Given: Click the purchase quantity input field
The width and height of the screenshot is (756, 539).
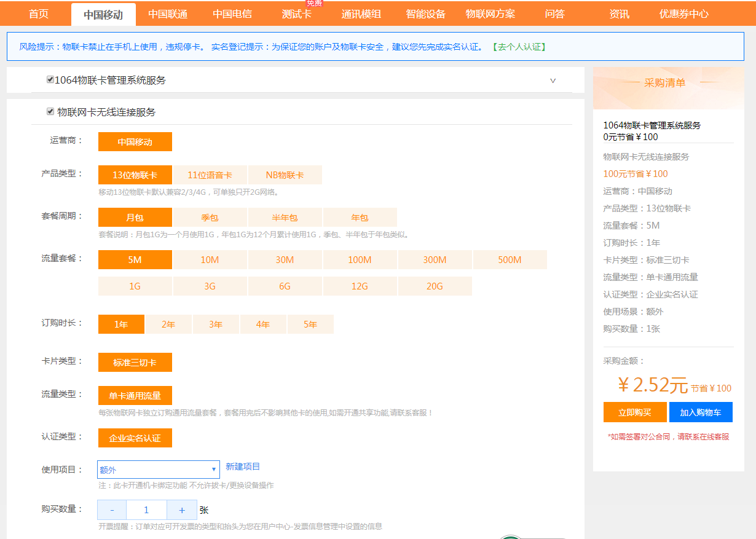Looking at the screenshot, I should [x=146, y=510].
